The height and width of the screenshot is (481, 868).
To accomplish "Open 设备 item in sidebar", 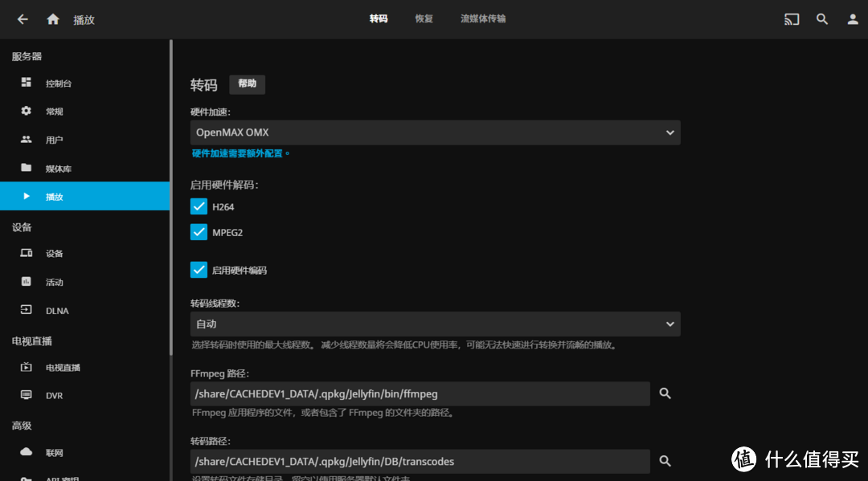I will coord(84,253).
